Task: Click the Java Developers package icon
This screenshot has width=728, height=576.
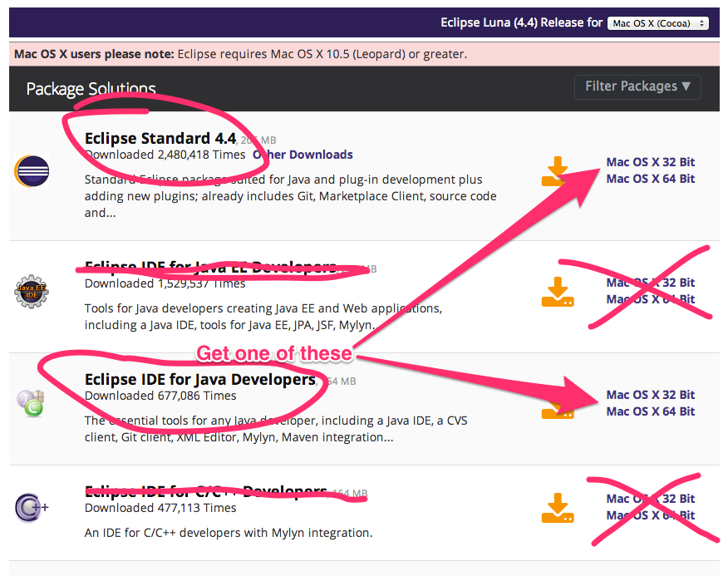Action: [32, 404]
